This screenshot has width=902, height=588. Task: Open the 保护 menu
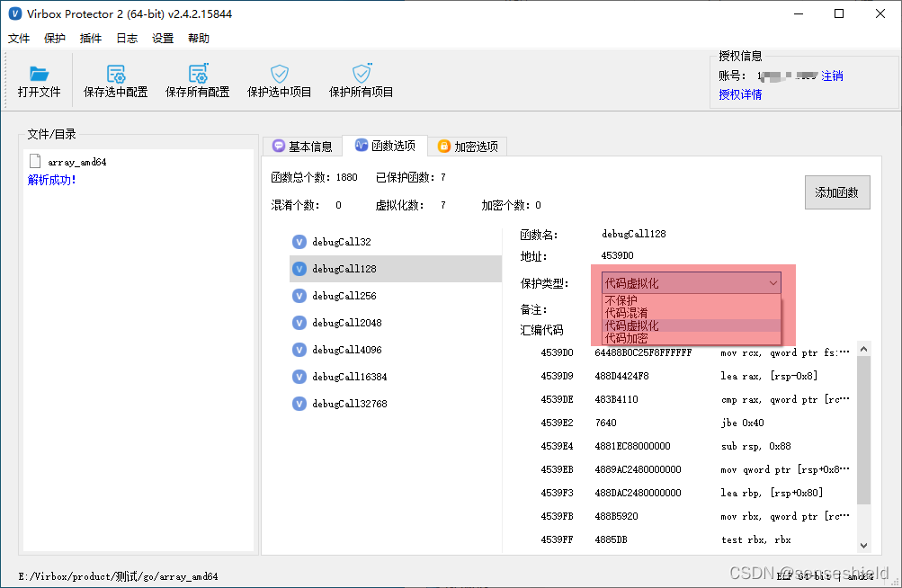(55, 39)
